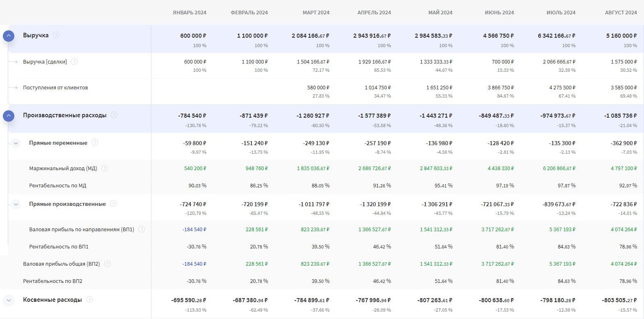The height and width of the screenshot is (319, 644).
Task: Expand the Косвенные расходы section
Action: point(9,301)
